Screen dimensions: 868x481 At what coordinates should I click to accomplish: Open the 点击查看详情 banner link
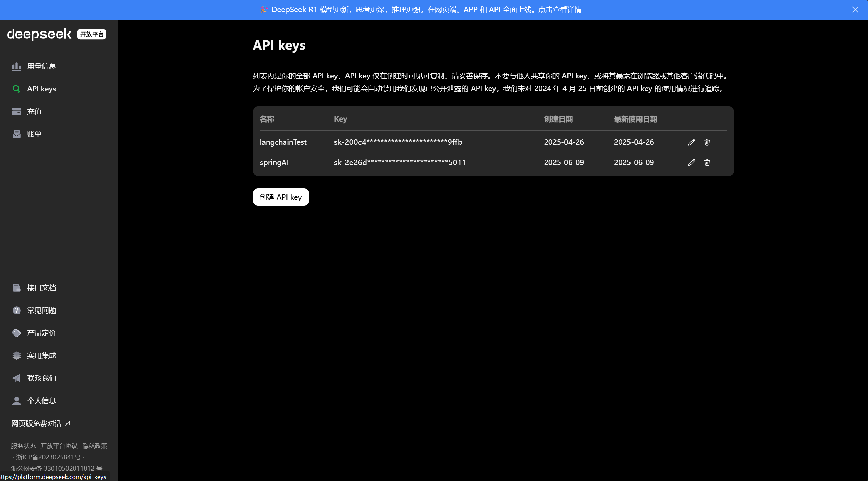coord(560,10)
